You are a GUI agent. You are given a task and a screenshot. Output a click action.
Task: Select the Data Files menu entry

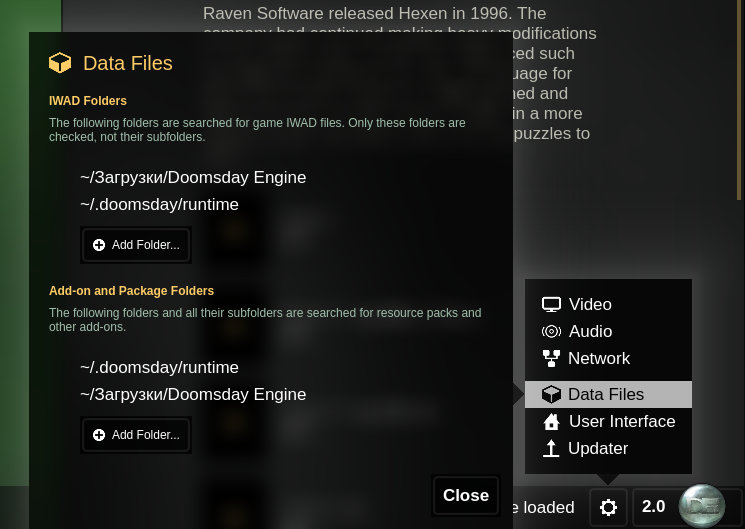click(608, 394)
